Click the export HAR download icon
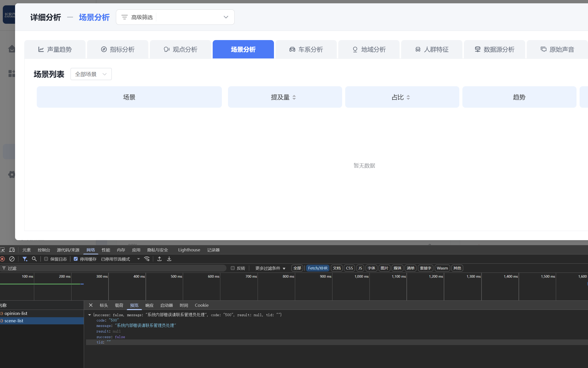Viewport: 588px width, 368px height. 169,259
